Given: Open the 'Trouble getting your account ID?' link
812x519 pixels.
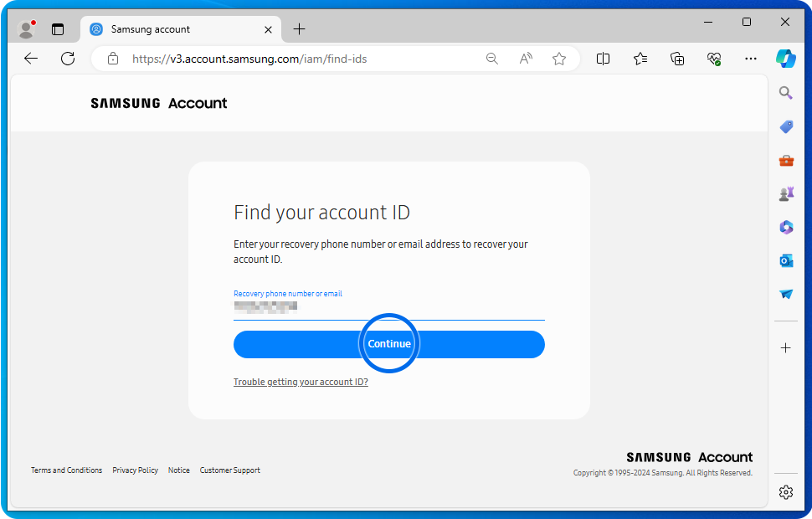Looking at the screenshot, I should pyautogui.click(x=301, y=382).
